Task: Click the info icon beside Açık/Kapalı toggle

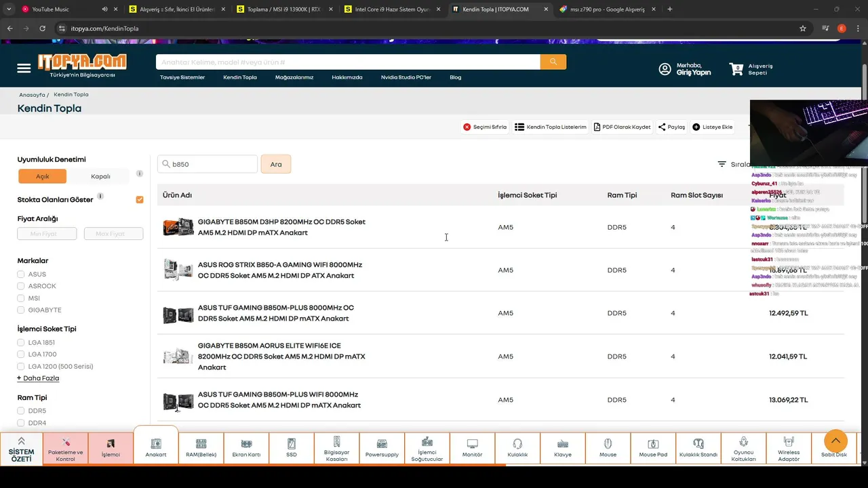Action: coord(140,174)
